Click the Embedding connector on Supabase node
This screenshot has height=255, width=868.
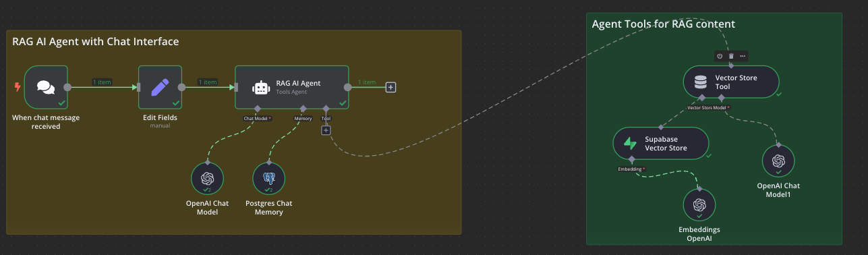click(631, 159)
